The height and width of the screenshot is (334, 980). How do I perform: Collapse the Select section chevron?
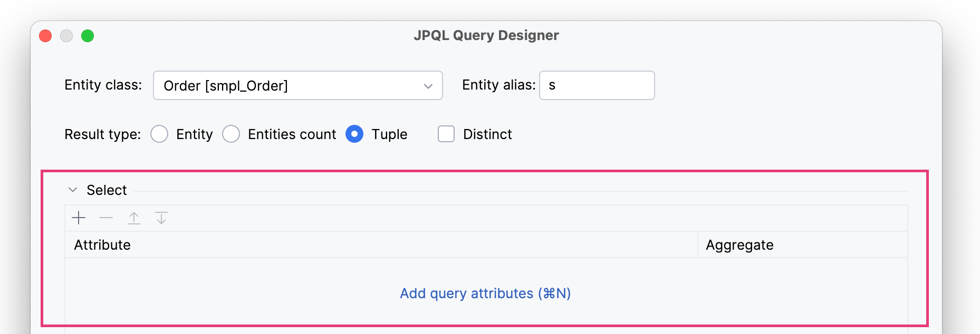[x=73, y=190]
